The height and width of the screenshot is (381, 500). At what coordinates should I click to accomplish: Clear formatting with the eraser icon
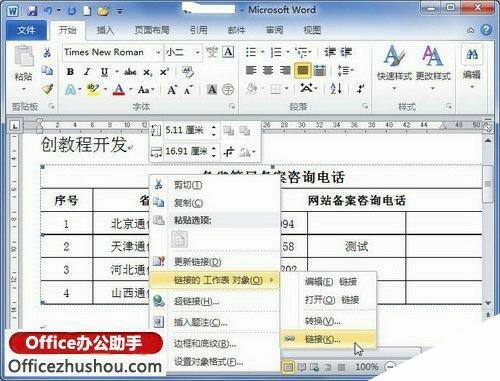pyautogui.click(x=188, y=72)
